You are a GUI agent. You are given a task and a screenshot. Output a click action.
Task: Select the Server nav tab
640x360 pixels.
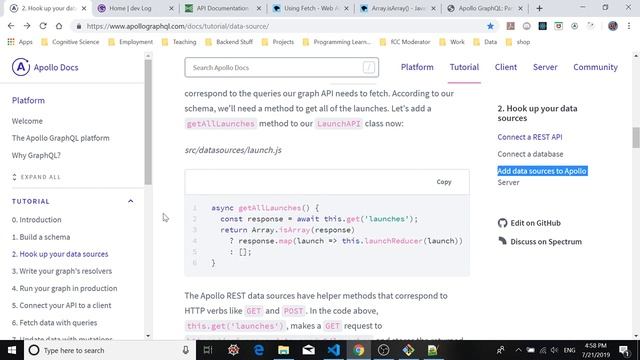[x=545, y=67]
